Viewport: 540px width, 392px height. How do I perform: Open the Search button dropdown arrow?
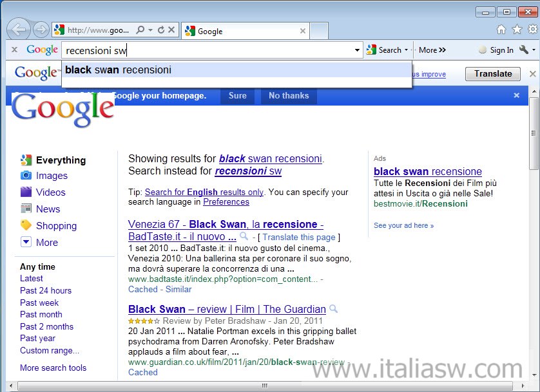tap(406, 50)
